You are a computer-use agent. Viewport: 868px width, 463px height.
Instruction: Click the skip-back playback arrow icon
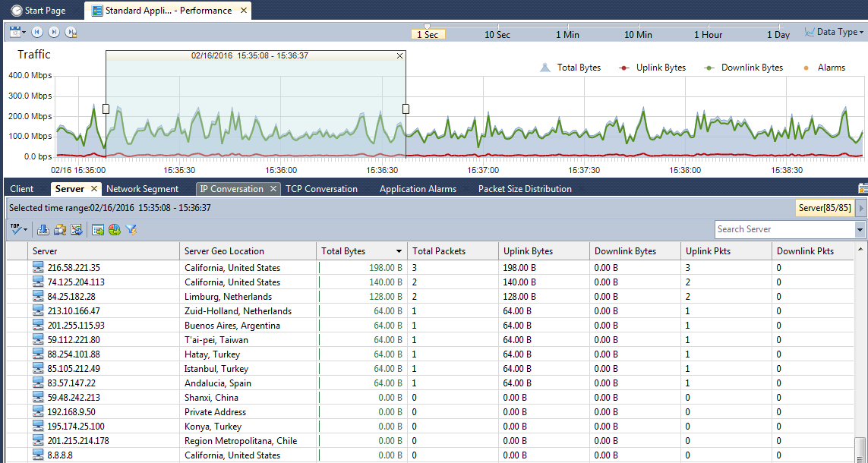(x=37, y=32)
